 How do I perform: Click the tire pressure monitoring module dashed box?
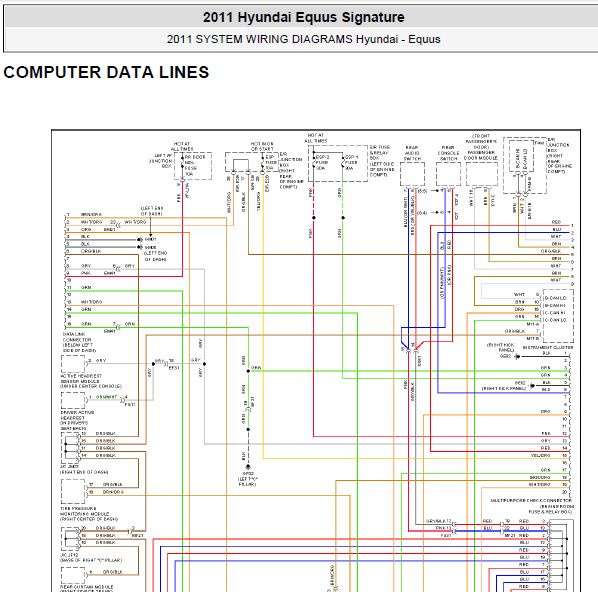pos(73,491)
